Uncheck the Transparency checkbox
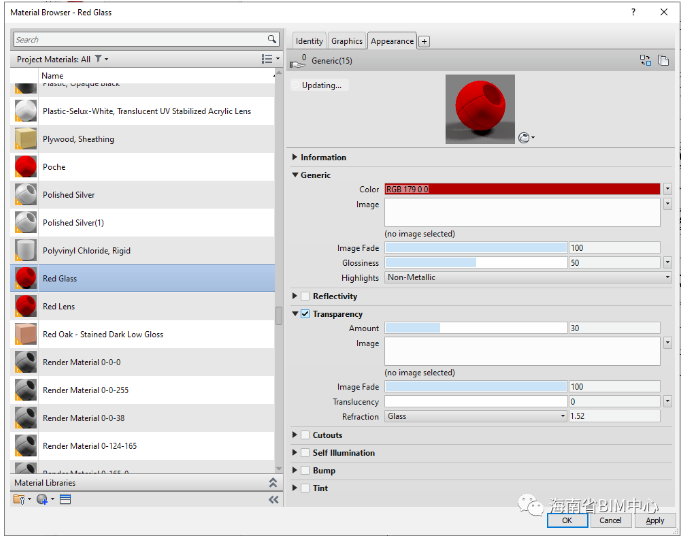 click(x=306, y=315)
